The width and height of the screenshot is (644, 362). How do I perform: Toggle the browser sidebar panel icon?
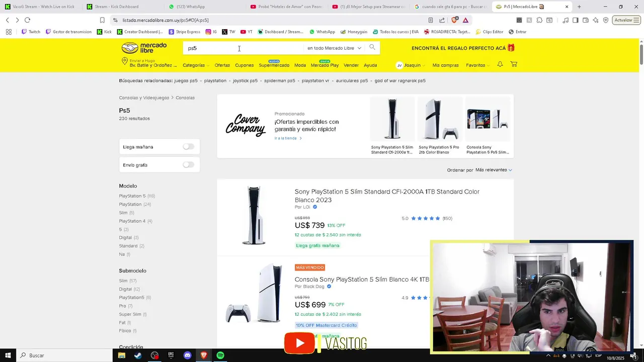(x=576, y=20)
